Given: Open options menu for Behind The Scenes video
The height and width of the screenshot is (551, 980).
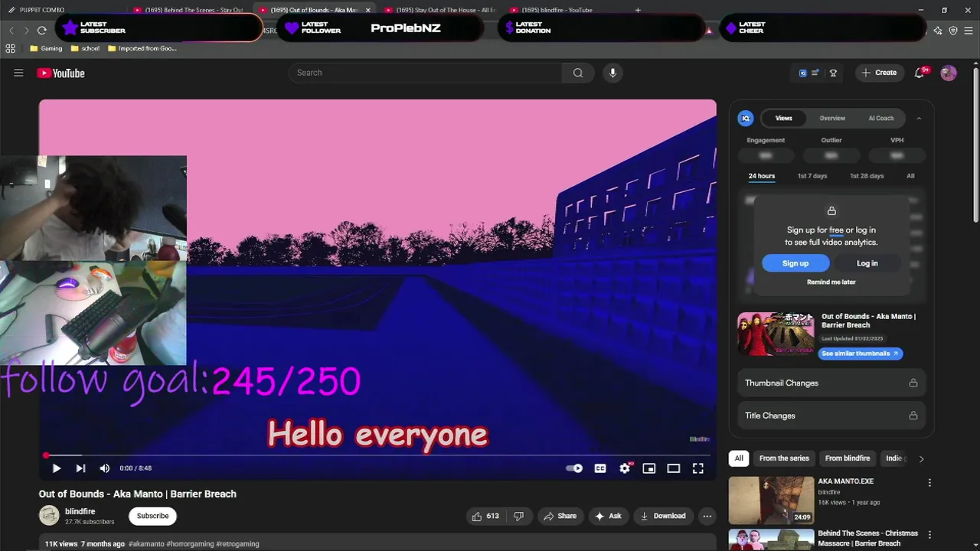Looking at the screenshot, I should coord(929,535).
